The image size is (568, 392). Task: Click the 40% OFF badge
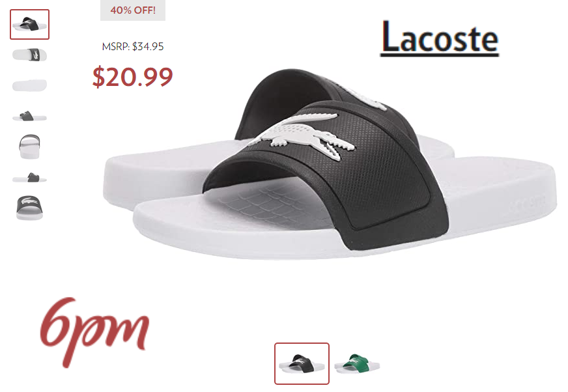133,10
